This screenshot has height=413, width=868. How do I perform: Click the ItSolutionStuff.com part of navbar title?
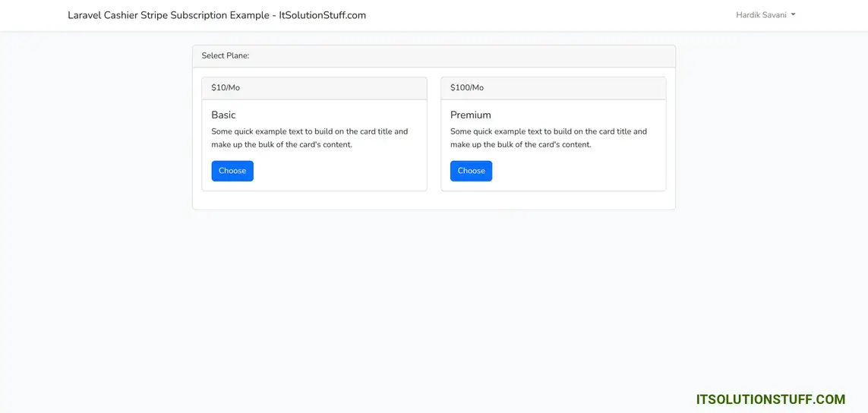tap(322, 15)
